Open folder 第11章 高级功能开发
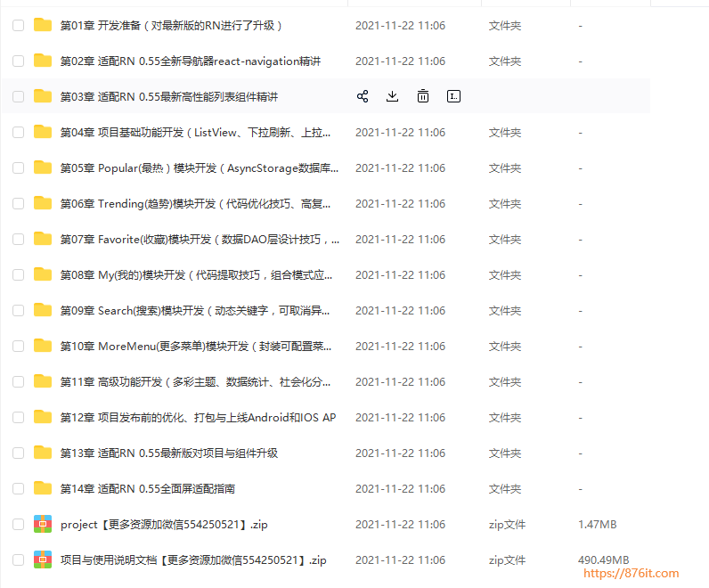 coord(195,382)
